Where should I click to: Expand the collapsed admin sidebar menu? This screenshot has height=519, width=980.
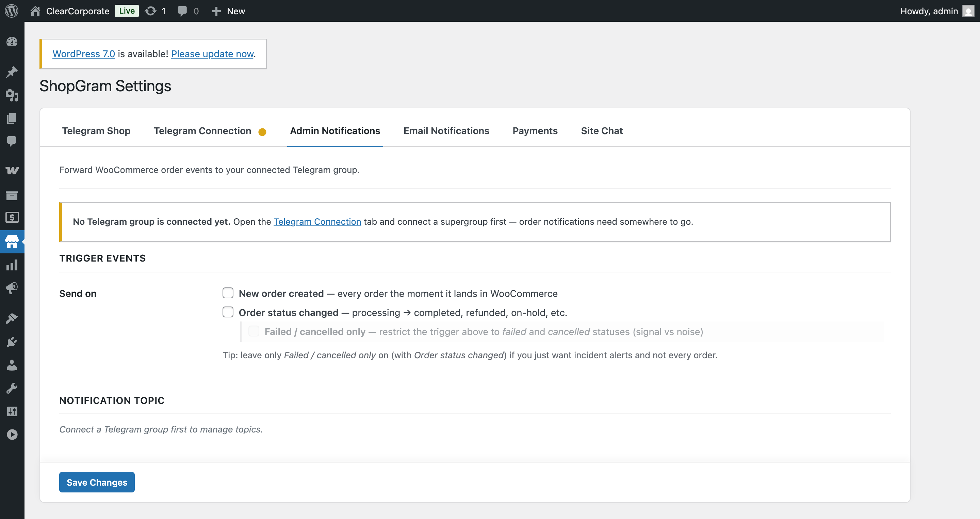[x=12, y=435]
